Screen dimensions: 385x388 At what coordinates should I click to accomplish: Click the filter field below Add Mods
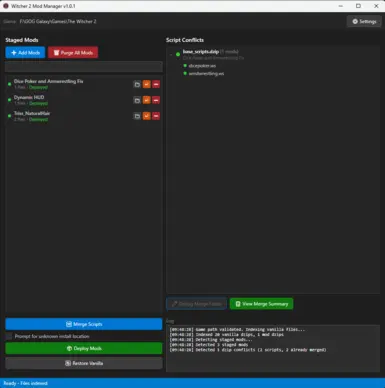click(84, 67)
